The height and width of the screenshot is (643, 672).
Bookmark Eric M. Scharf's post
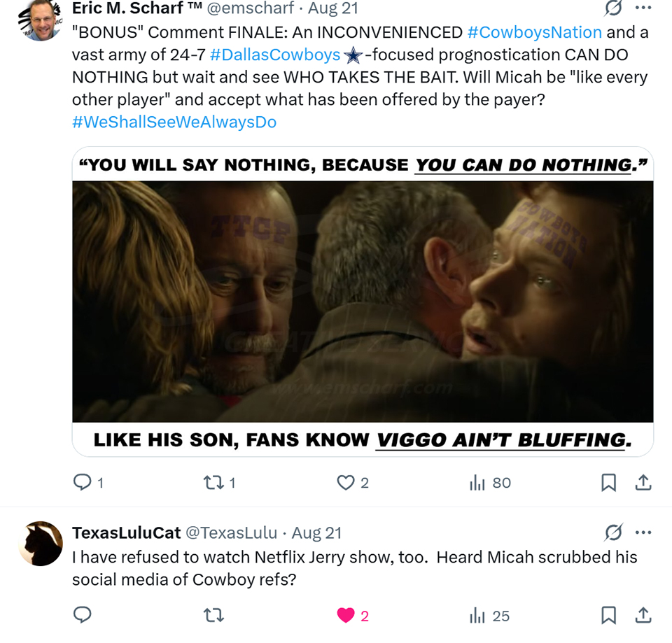609,482
